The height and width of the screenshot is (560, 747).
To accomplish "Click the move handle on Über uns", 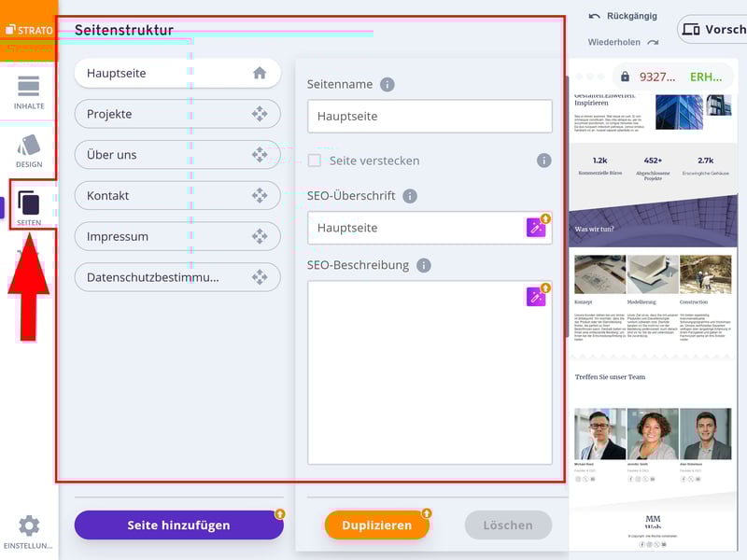I will tap(260, 154).
